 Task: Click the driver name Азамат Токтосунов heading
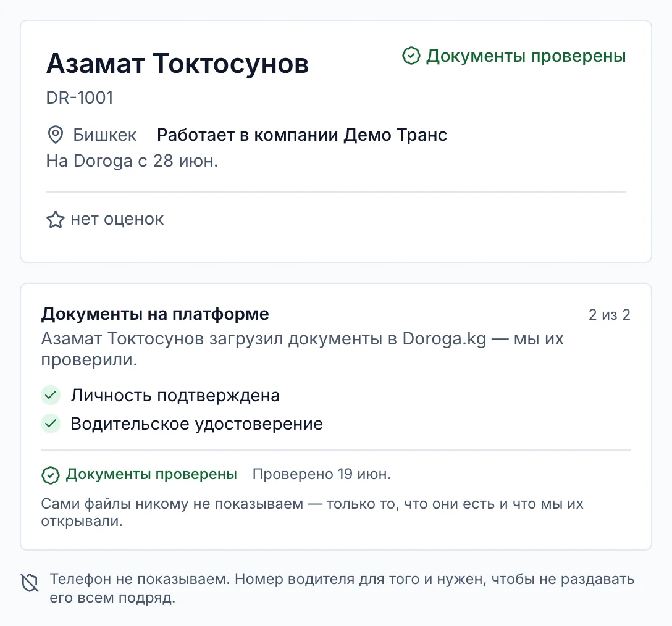[177, 64]
